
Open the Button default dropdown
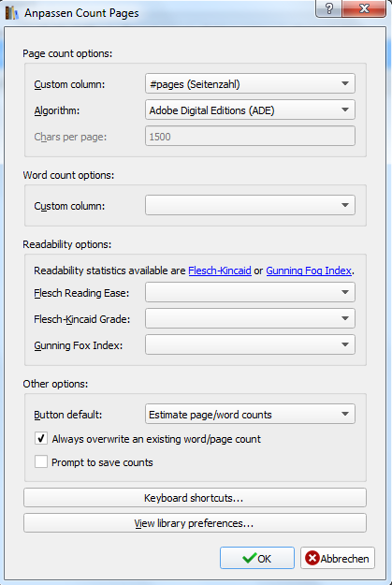click(x=250, y=414)
